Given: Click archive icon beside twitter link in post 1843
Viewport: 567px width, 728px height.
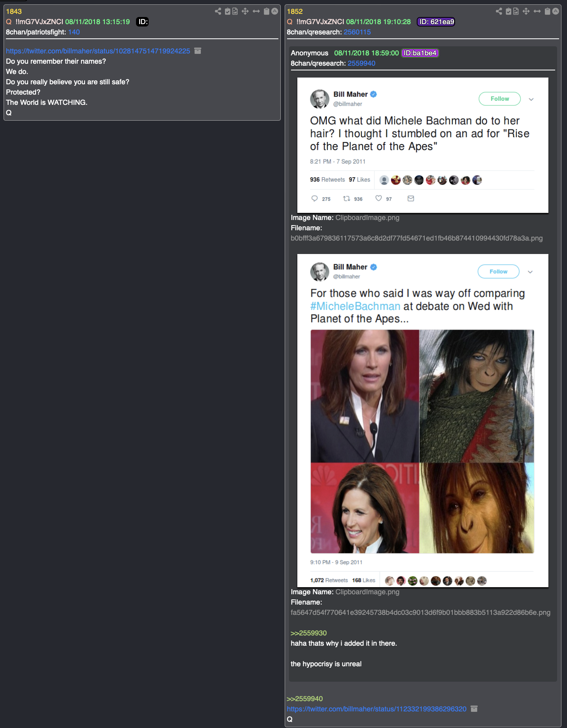Looking at the screenshot, I should (x=198, y=51).
